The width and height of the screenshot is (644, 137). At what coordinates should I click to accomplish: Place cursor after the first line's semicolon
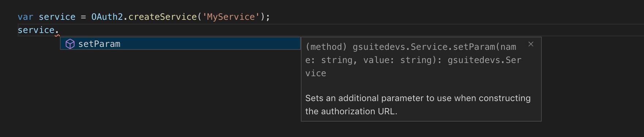[x=271, y=17]
